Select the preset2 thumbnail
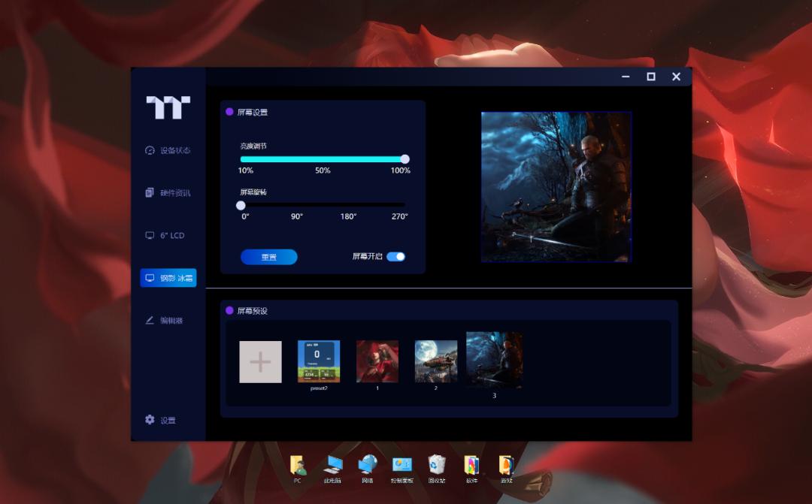The width and height of the screenshot is (812, 504). (319, 361)
